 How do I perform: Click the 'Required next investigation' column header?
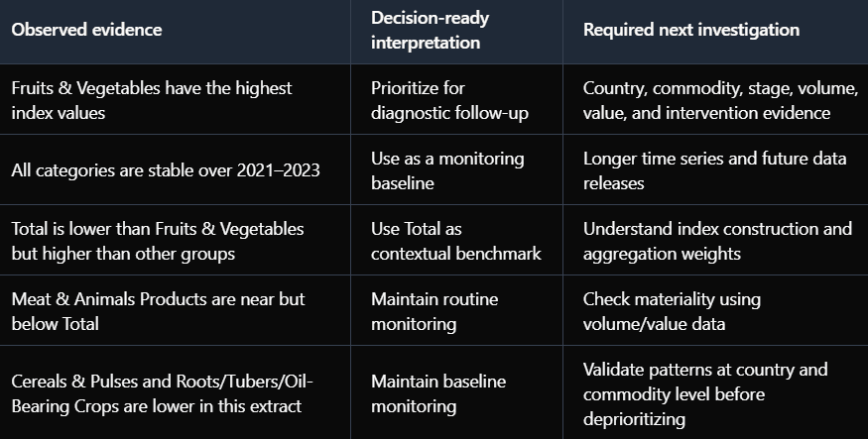click(x=715, y=31)
